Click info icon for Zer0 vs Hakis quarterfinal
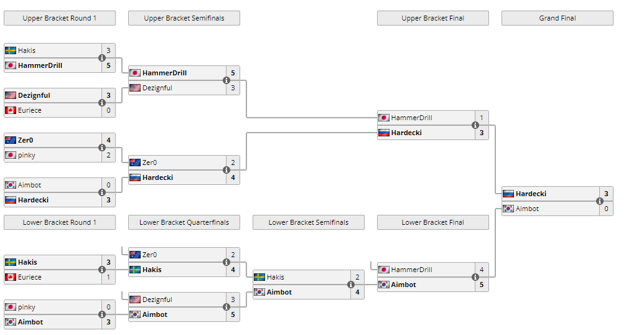 [x=226, y=262]
